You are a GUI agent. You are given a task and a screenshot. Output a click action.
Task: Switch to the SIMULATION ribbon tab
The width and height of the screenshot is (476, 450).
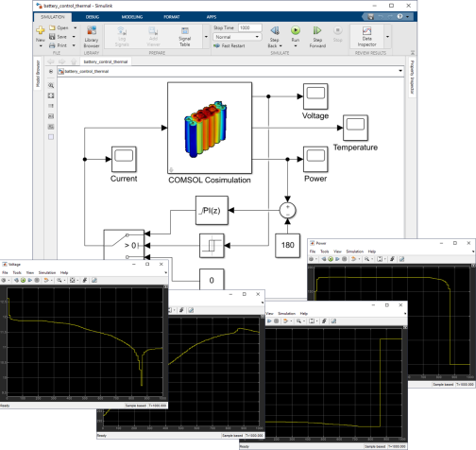click(52, 17)
